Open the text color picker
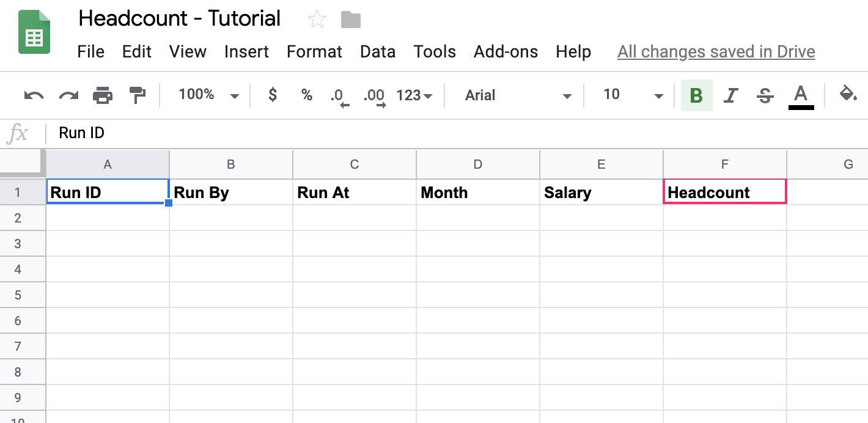The width and height of the screenshot is (868, 423). (x=801, y=97)
